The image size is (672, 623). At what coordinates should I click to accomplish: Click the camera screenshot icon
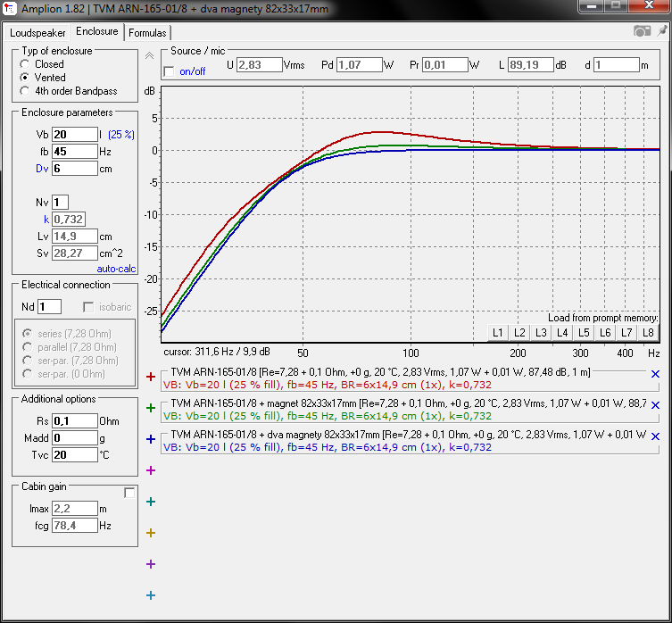tap(642, 31)
